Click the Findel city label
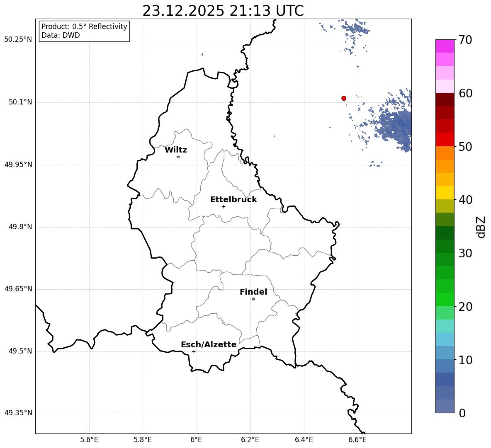The width and height of the screenshot is (491, 448). [x=253, y=292]
